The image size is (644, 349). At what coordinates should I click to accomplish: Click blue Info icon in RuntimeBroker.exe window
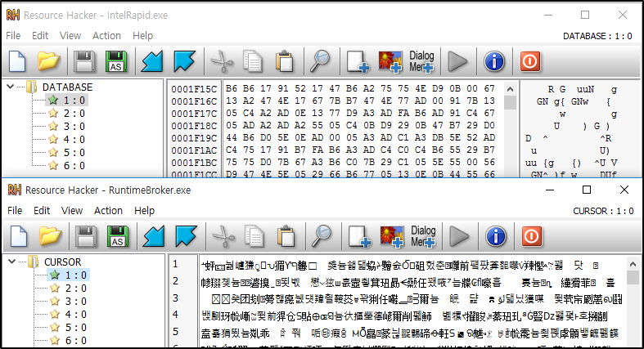496,237
